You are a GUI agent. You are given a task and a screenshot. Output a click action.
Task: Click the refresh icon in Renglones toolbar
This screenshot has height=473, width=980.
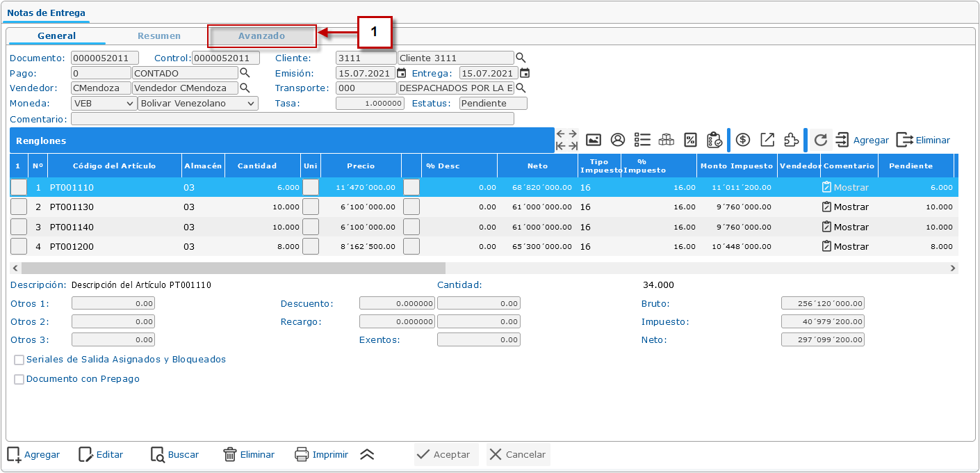click(x=820, y=140)
